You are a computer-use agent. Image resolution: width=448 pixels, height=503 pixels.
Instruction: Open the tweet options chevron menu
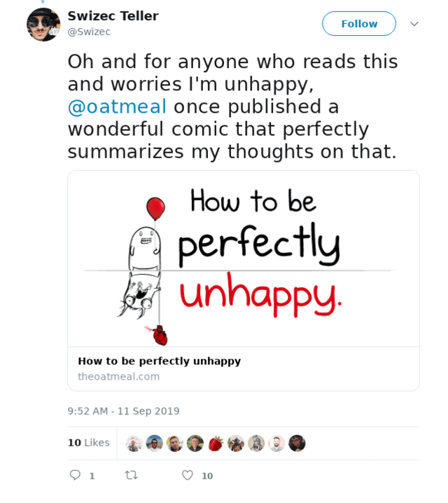tap(414, 24)
